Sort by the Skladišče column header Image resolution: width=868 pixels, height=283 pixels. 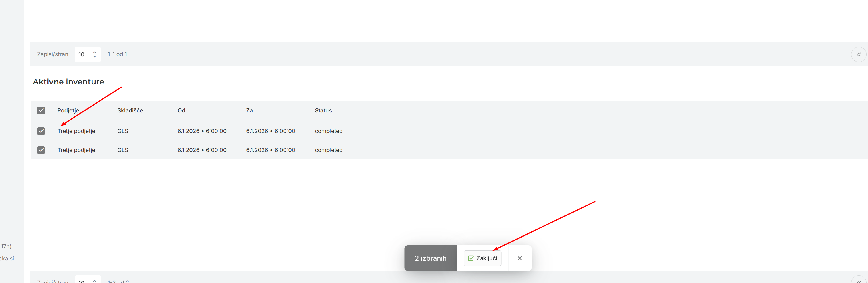tap(130, 110)
